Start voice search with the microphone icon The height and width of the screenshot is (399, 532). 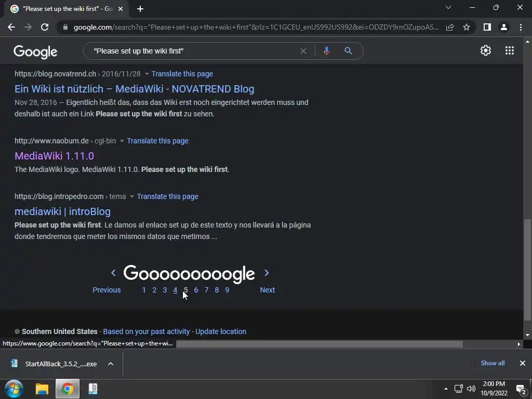point(326,51)
